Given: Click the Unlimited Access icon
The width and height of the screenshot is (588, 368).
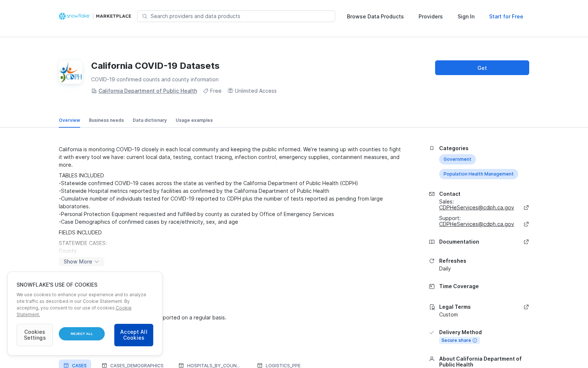Looking at the screenshot, I should coord(230,91).
